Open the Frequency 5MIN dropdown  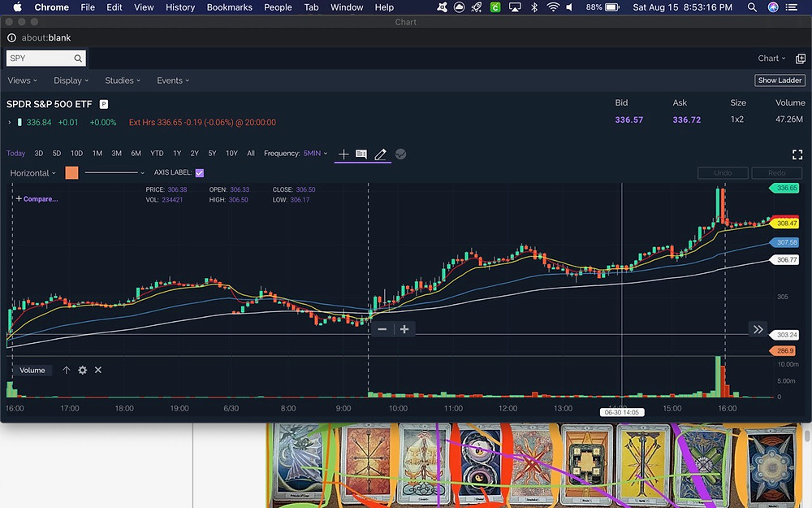[x=315, y=154]
